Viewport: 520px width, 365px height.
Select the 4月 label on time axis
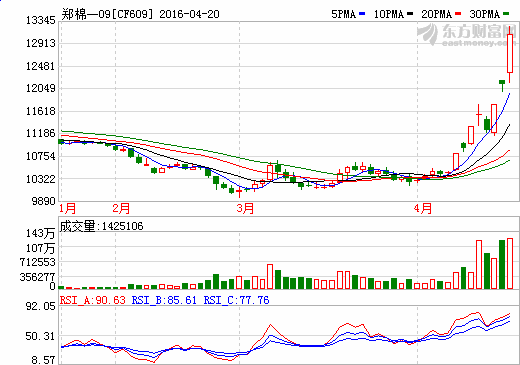(423, 209)
